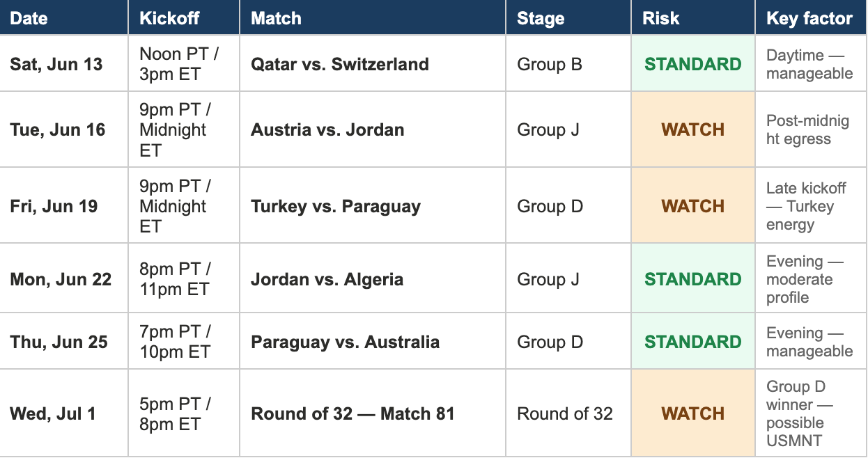Select the Key factor column header

click(x=812, y=18)
